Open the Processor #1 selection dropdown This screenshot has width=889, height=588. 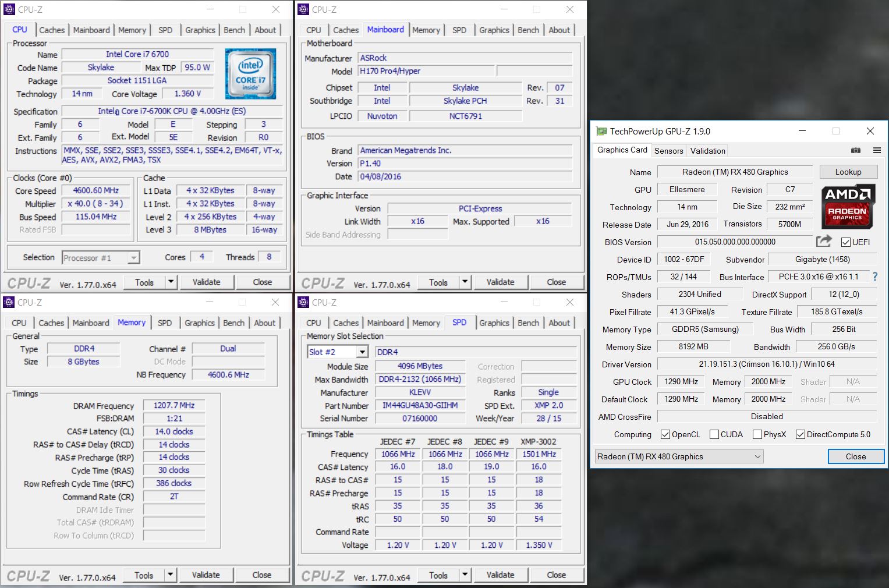101,257
